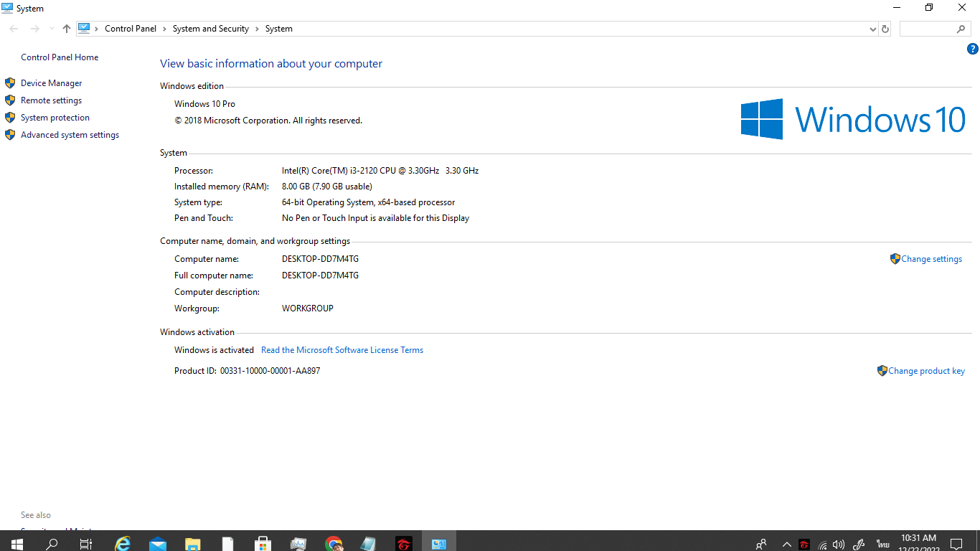
Task: Click the Windows is activated text
Action: pos(214,350)
